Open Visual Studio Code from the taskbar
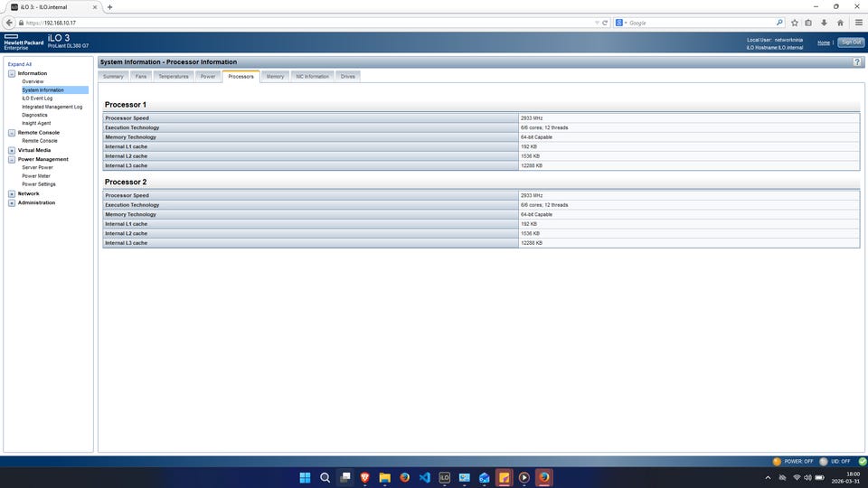This screenshot has width=868, height=488. [424, 477]
